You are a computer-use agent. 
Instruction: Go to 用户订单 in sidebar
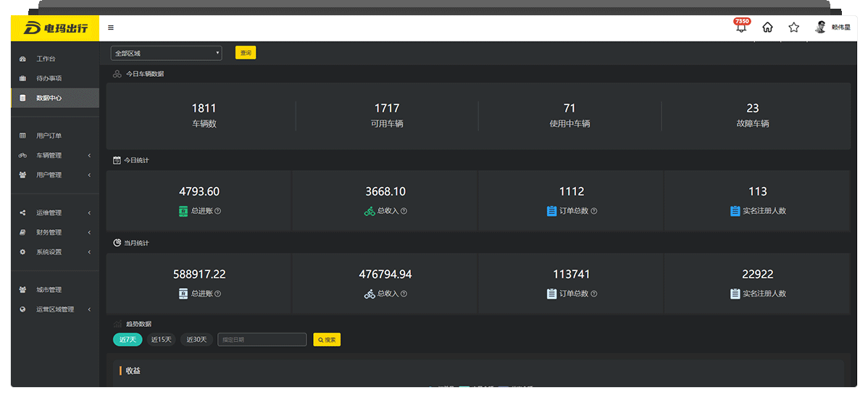[49, 136]
